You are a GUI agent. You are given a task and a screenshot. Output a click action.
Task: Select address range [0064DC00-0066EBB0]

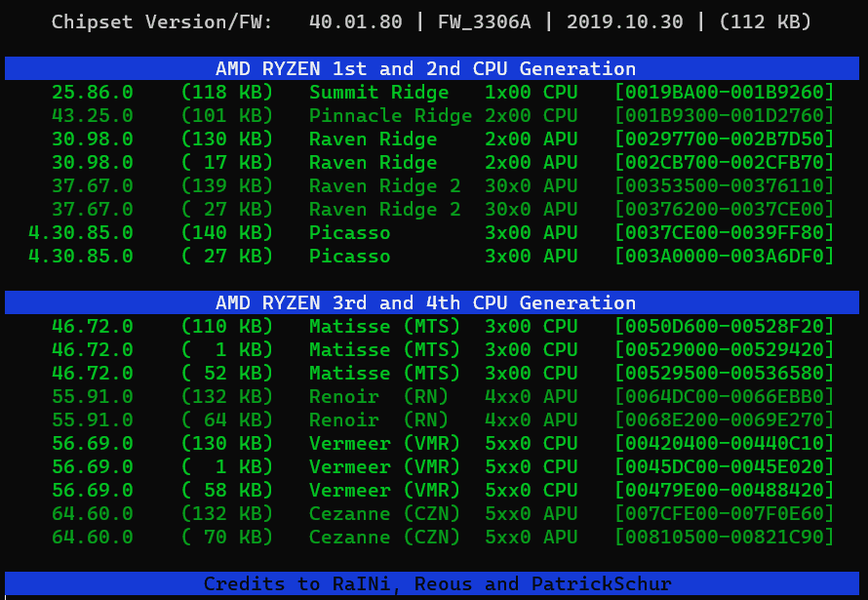724,396
